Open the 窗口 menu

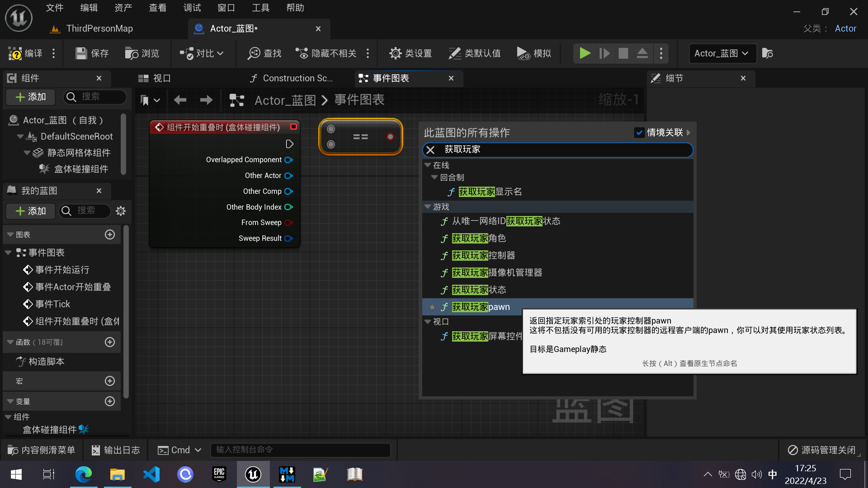point(226,7)
